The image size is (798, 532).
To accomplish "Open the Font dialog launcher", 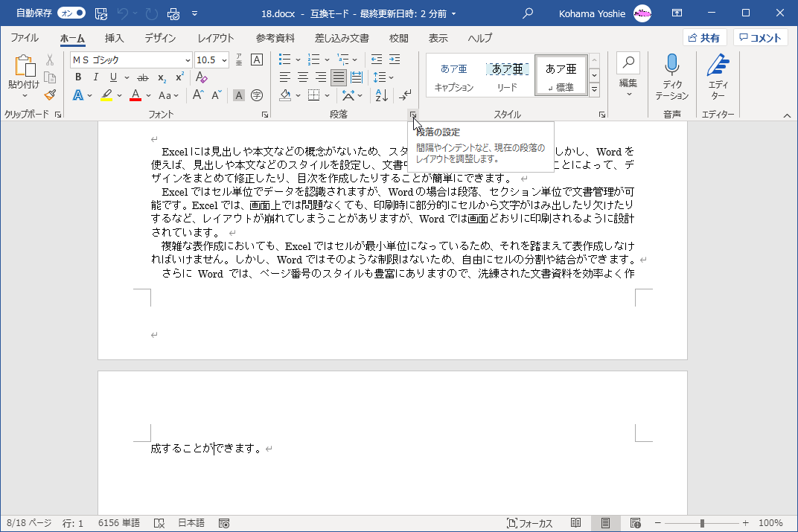I will coord(265,115).
